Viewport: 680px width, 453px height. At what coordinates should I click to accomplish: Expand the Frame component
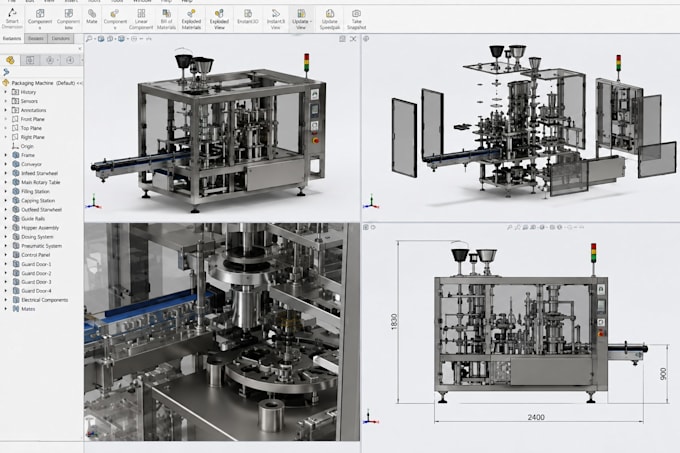click(x=6, y=155)
